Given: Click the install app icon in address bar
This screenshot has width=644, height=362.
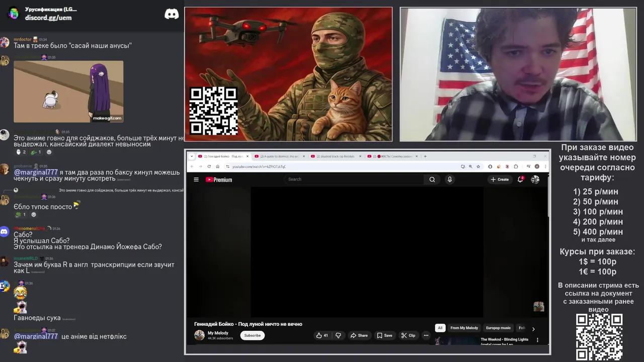Looking at the screenshot, I should [x=463, y=166].
